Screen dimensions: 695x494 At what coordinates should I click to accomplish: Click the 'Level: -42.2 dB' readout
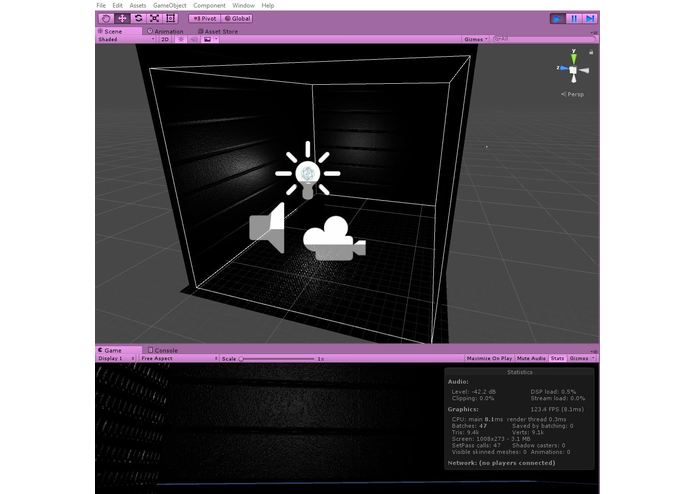tap(473, 392)
